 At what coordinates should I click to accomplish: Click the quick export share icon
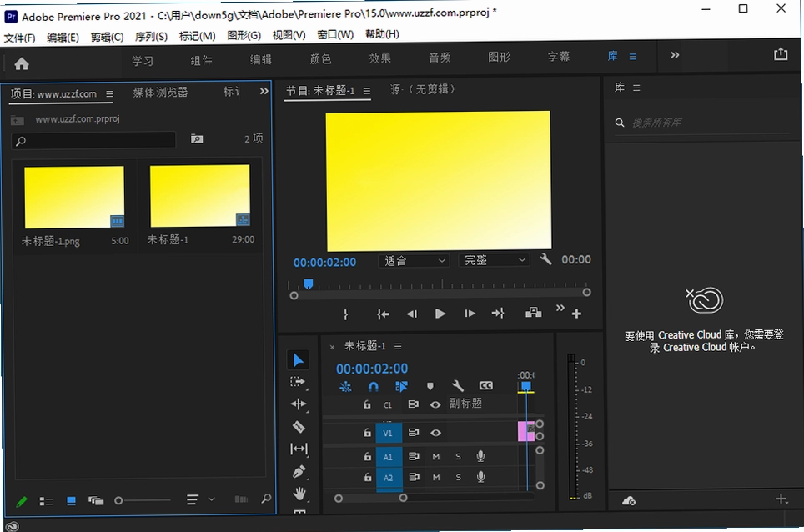(x=781, y=54)
